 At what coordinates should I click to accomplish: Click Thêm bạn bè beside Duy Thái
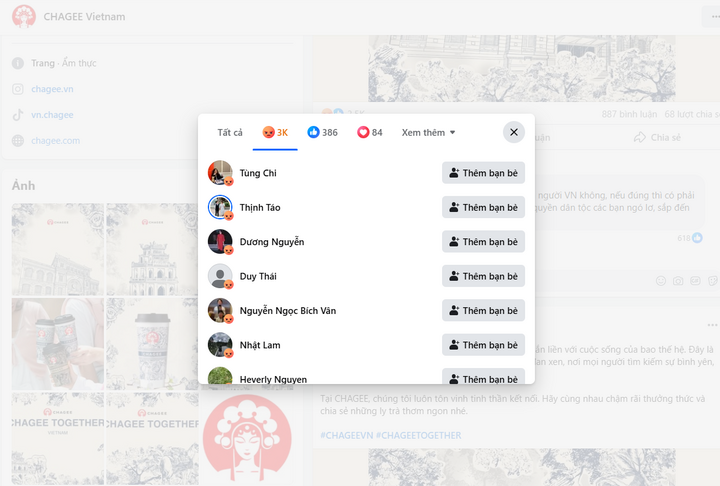tap(483, 276)
